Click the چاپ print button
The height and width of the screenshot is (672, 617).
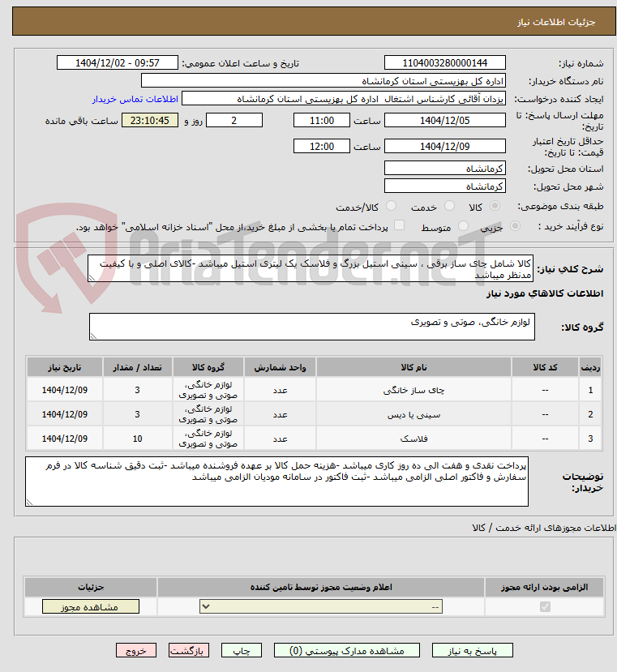pyautogui.click(x=242, y=651)
